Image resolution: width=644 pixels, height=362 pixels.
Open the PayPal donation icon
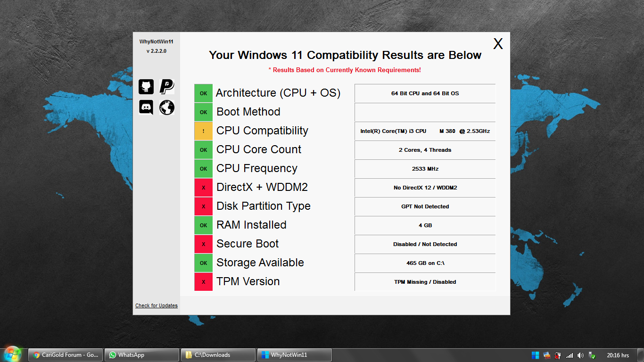pos(167,87)
